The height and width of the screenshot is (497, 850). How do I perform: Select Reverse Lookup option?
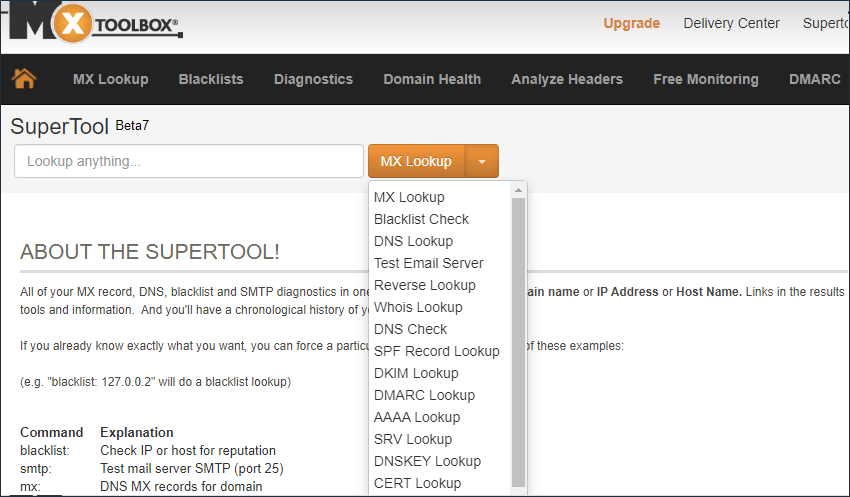tap(424, 285)
